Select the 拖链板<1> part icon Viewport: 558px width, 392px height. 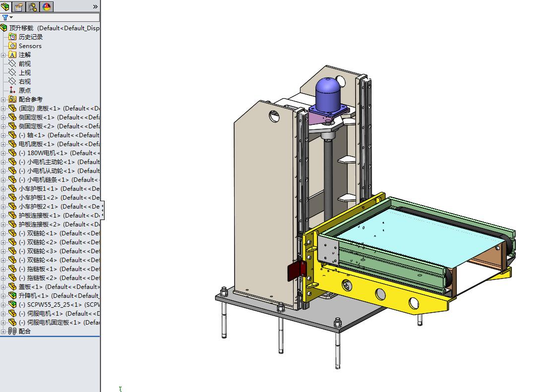pos(12,269)
